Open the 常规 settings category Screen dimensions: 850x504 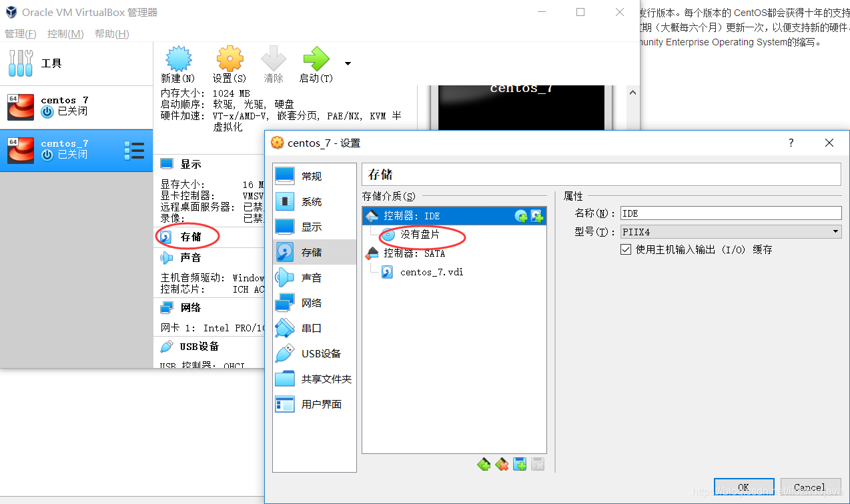pyautogui.click(x=314, y=176)
